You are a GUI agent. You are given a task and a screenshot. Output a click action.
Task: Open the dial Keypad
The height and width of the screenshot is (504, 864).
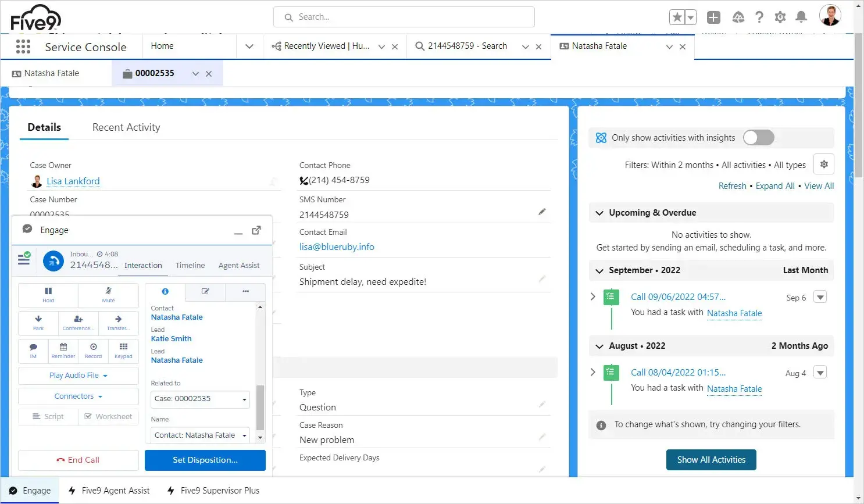123,351
